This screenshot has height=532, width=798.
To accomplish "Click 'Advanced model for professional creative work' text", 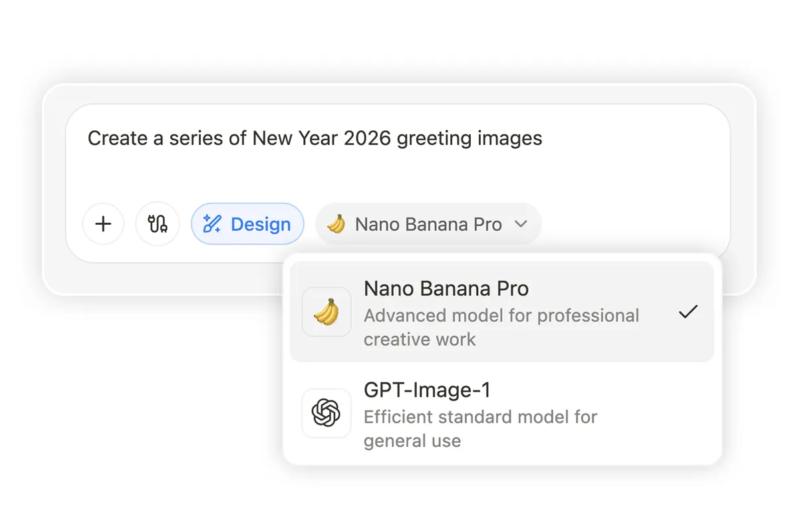I will (501, 327).
